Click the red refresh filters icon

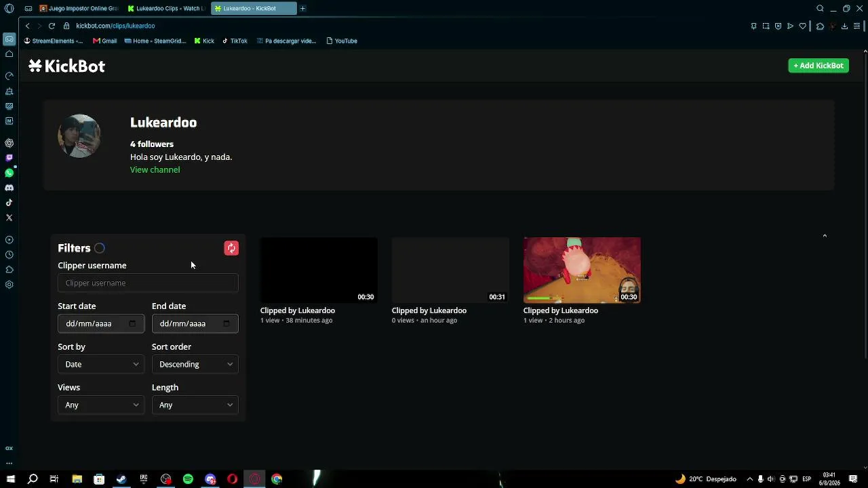(231, 248)
